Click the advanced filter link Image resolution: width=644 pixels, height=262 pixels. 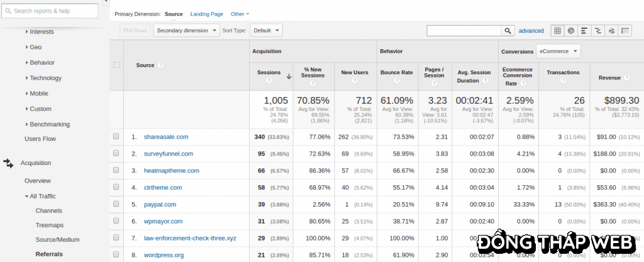[531, 31]
